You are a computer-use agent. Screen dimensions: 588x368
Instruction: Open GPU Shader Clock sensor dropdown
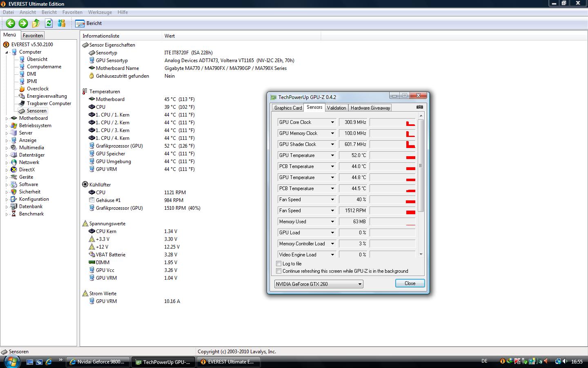pyautogui.click(x=332, y=144)
